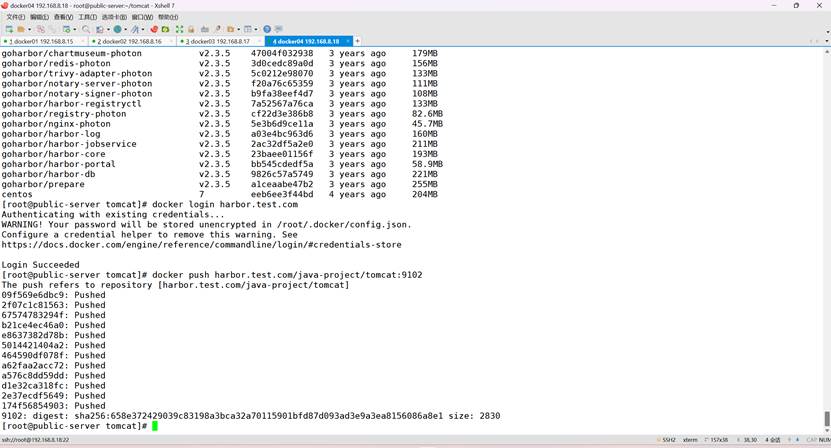Click the Session properties toolbar icon
This screenshot has height=448, width=831.
click(66, 29)
